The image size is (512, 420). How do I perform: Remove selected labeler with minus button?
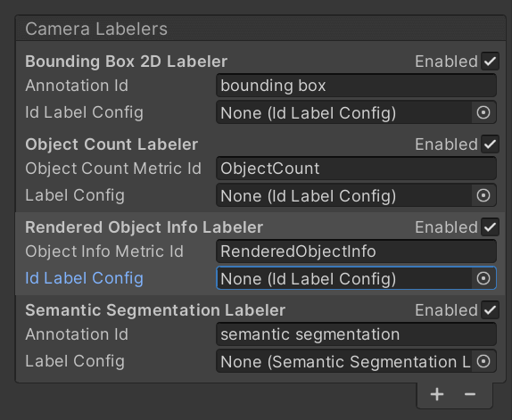click(470, 394)
